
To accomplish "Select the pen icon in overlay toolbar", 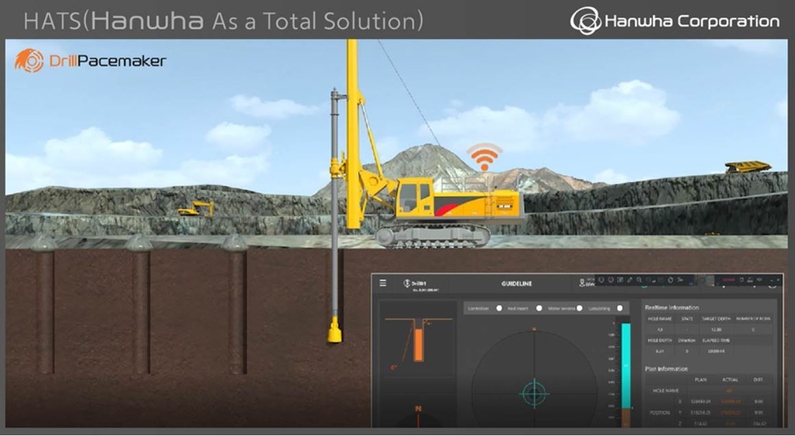I will 630,280.
